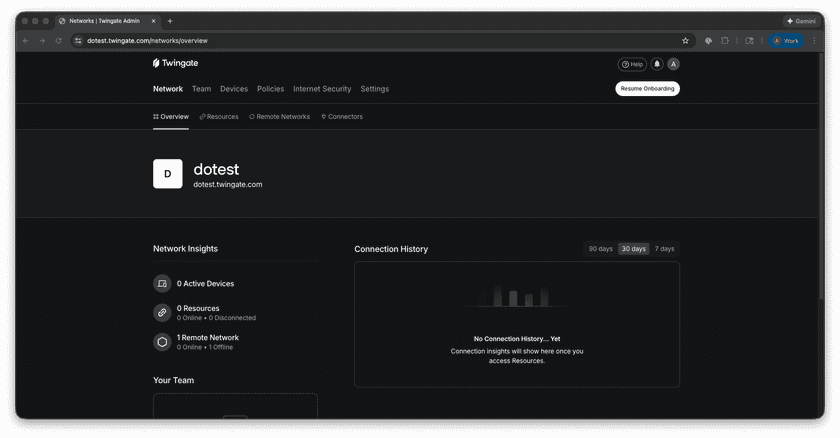Click the Active Devices icon
Screen dimensions: 840x438
pyautogui.click(x=162, y=284)
